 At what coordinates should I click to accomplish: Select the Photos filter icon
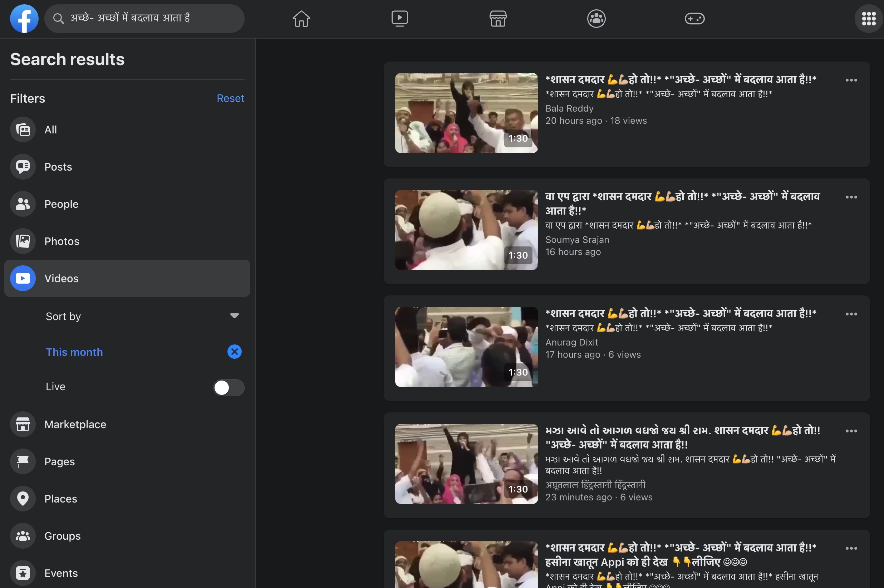pos(23,241)
